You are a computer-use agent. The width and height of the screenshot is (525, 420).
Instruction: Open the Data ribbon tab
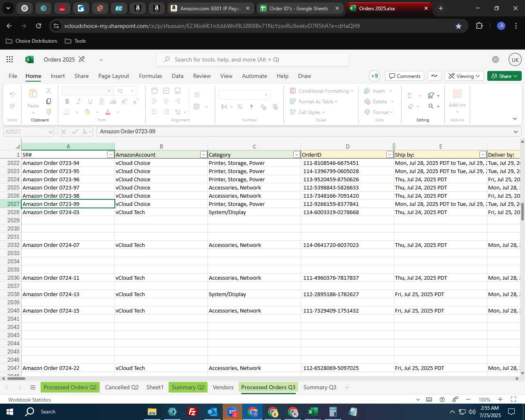click(178, 76)
